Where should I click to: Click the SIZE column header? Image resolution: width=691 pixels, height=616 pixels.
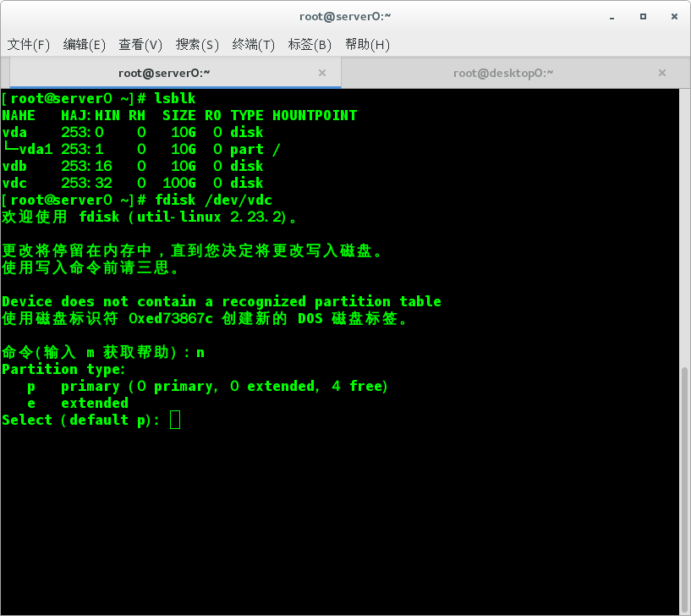[179, 116]
